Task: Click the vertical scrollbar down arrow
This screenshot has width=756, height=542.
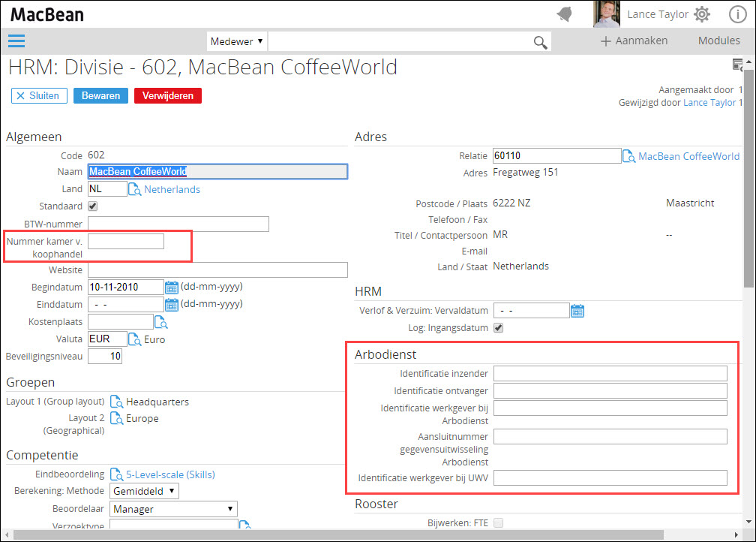Action: click(748, 522)
